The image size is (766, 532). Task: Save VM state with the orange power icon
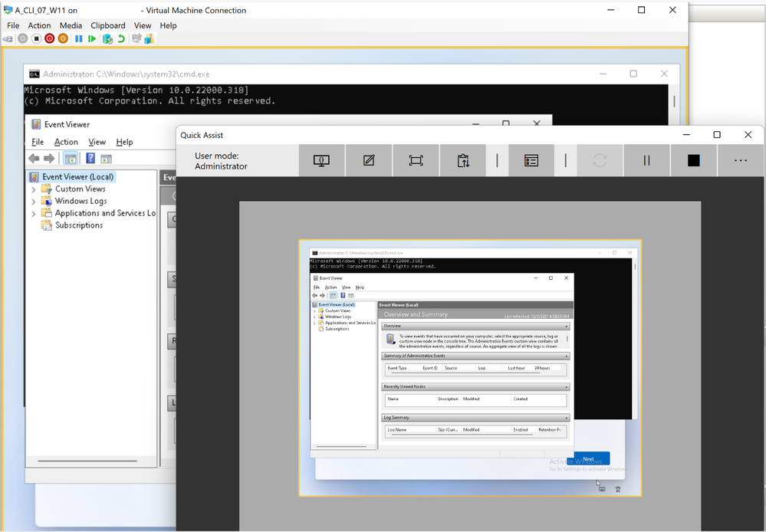(63, 38)
